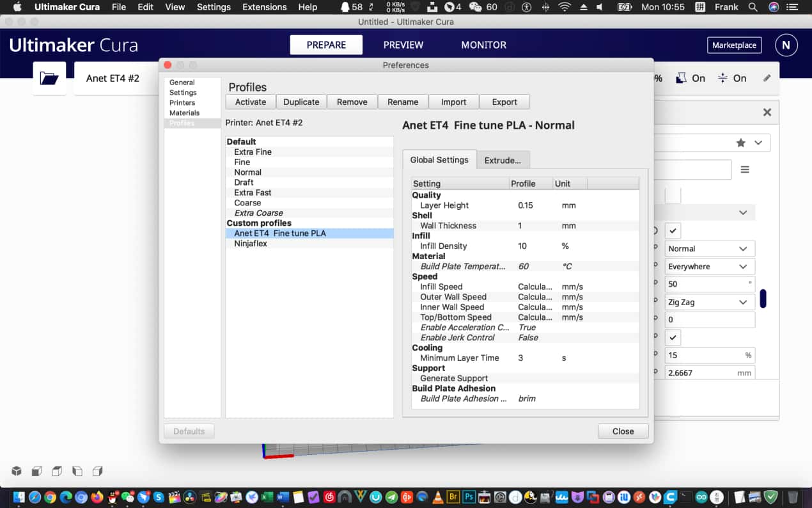Toggle the checked setting checkbox below the 0 field
This screenshot has width=812, height=508.
(x=673, y=337)
